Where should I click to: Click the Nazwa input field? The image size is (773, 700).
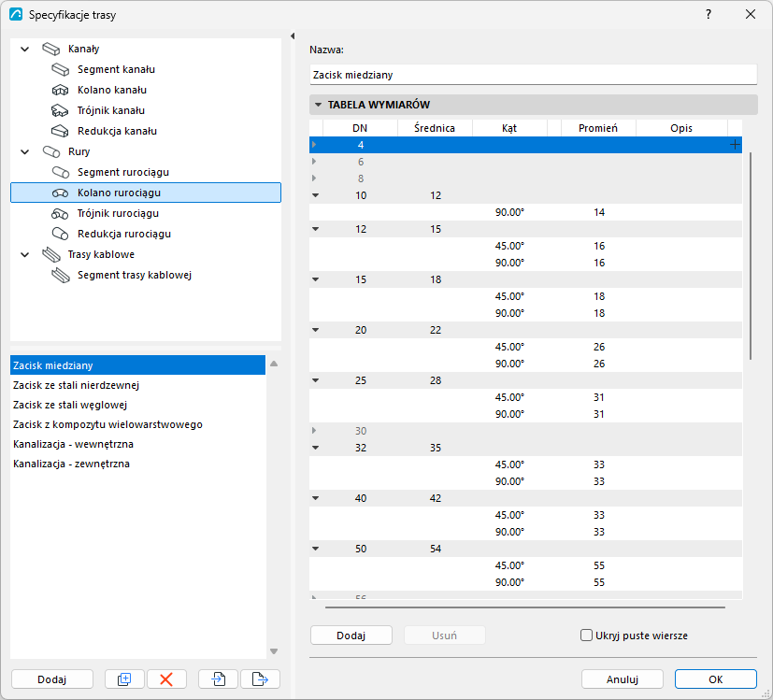pyautogui.click(x=533, y=75)
